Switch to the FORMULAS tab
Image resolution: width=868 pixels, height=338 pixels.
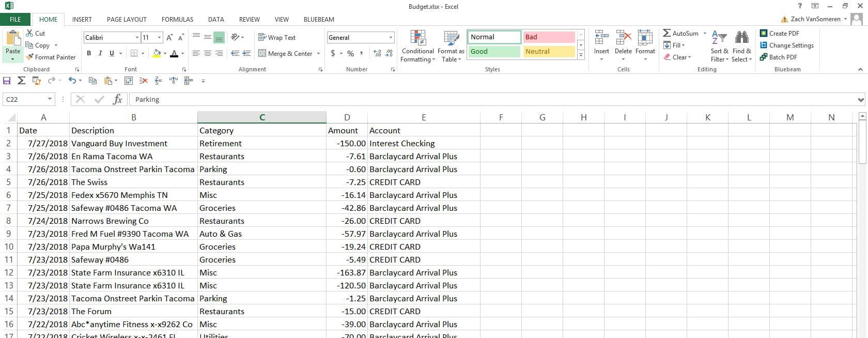pos(177,19)
